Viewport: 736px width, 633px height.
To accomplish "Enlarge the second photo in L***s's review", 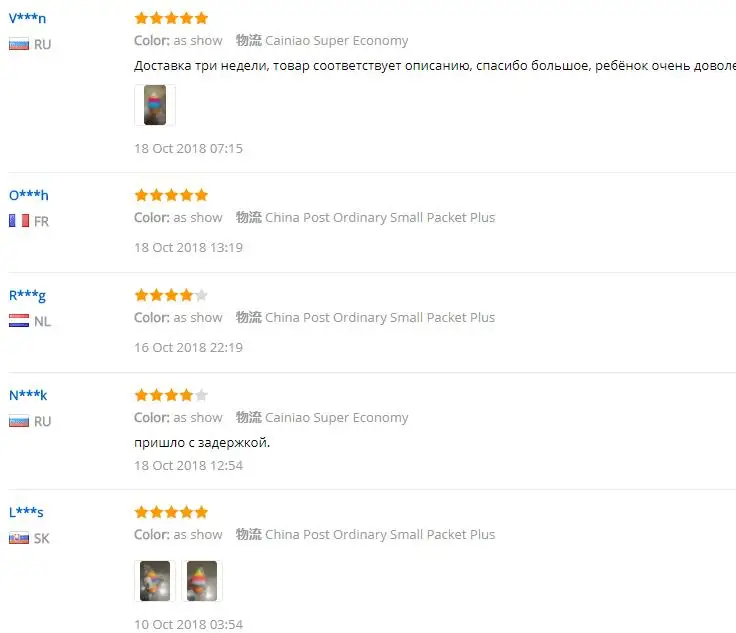I will (x=202, y=581).
